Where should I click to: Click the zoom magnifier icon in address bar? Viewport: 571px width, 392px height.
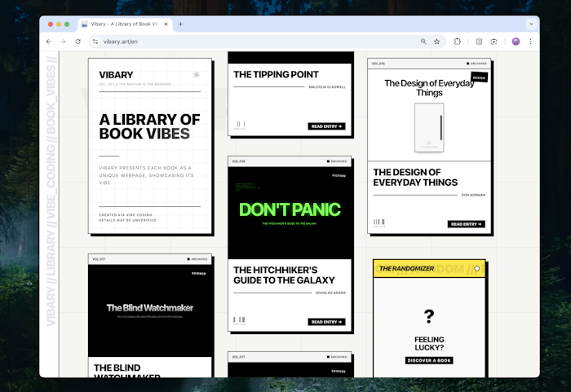tap(423, 42)
